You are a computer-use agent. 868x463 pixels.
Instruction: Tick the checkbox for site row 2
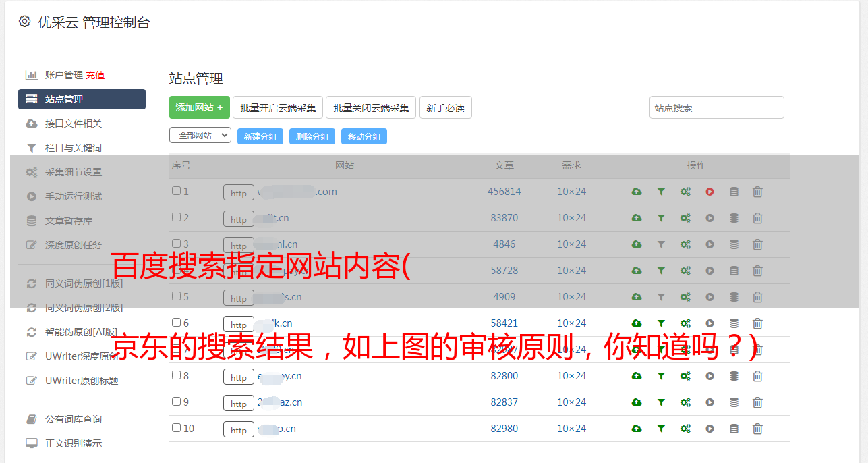point(176,217)
